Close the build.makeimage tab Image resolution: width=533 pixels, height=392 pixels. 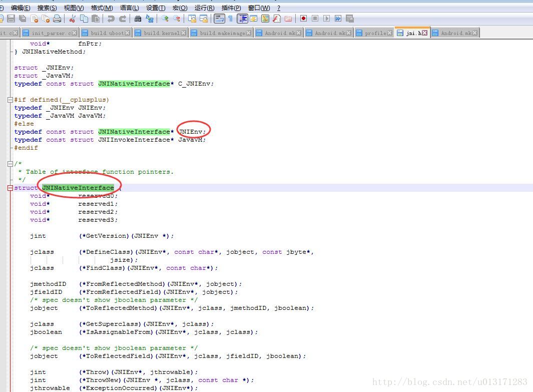(x=249, y=33)
